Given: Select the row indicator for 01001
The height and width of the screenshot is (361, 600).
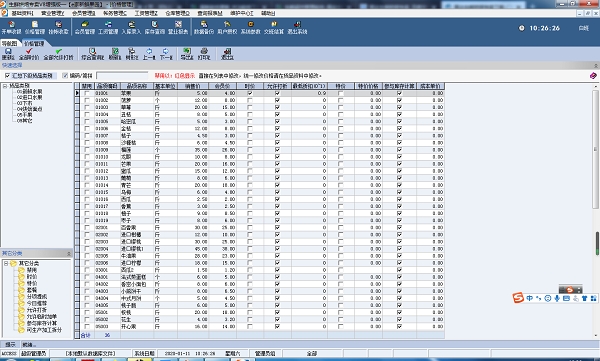Looking at the screenshot, I should point(77,93).
